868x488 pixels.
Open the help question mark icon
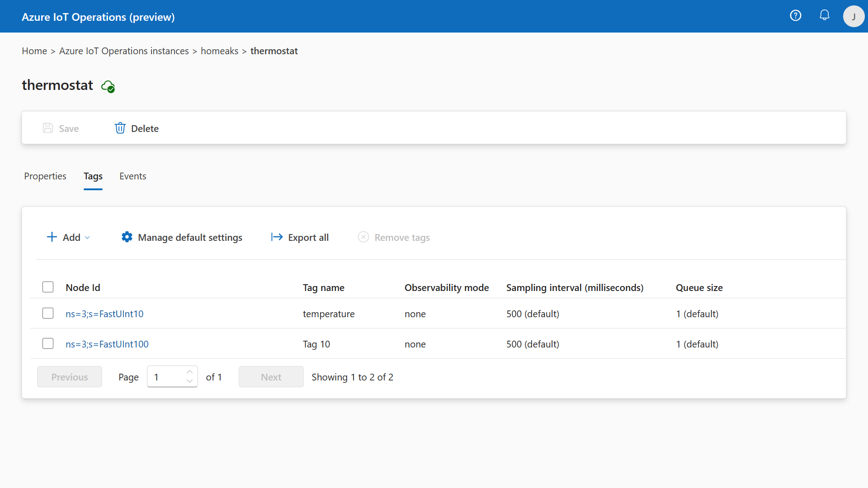[796, 16]
